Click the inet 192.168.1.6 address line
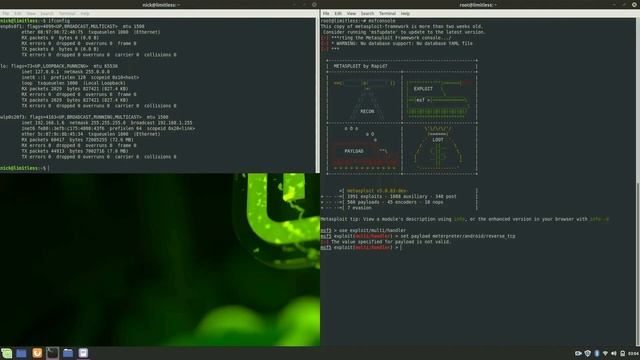 tap(107, 123)
